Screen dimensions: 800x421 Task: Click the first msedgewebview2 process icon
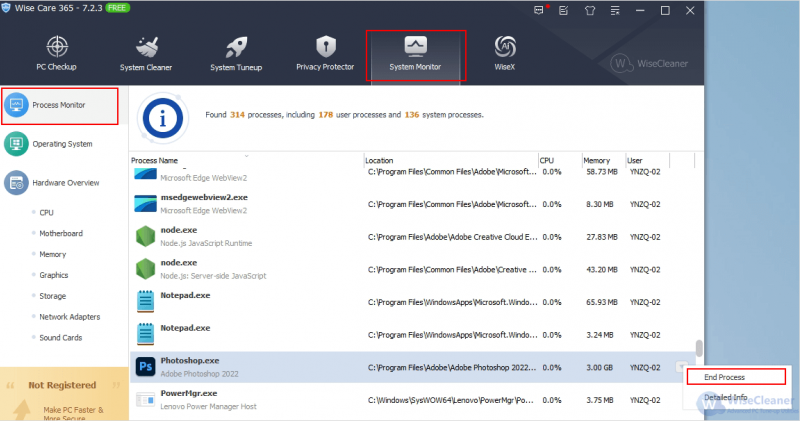(145, 175)
